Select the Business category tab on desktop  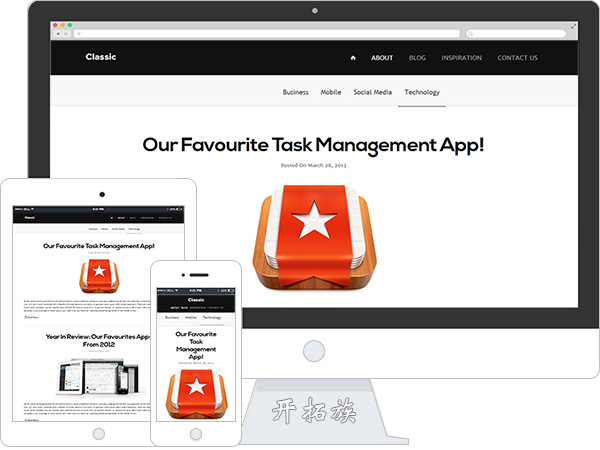pos(295,92)
